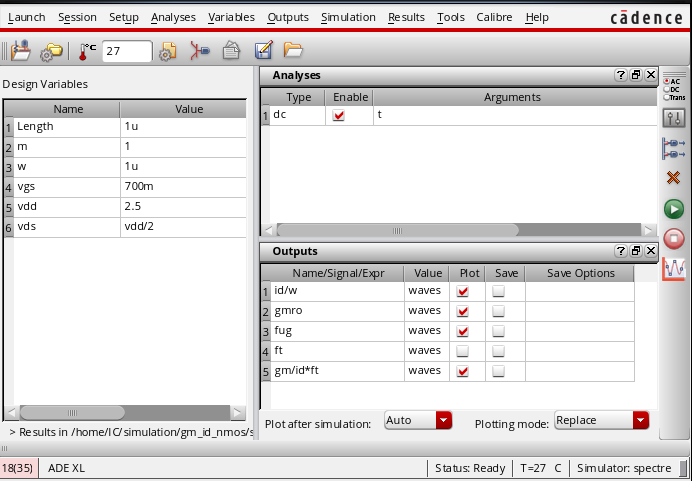Disable the dc analysis Enable checkbox
The width and height of the screenshot is (692, 481).
(339, 116)
